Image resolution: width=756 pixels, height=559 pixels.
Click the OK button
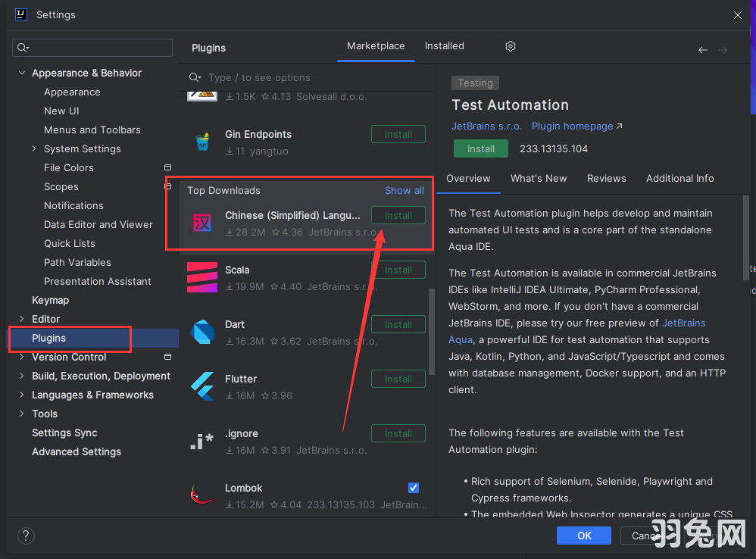(x=584, y=536)
